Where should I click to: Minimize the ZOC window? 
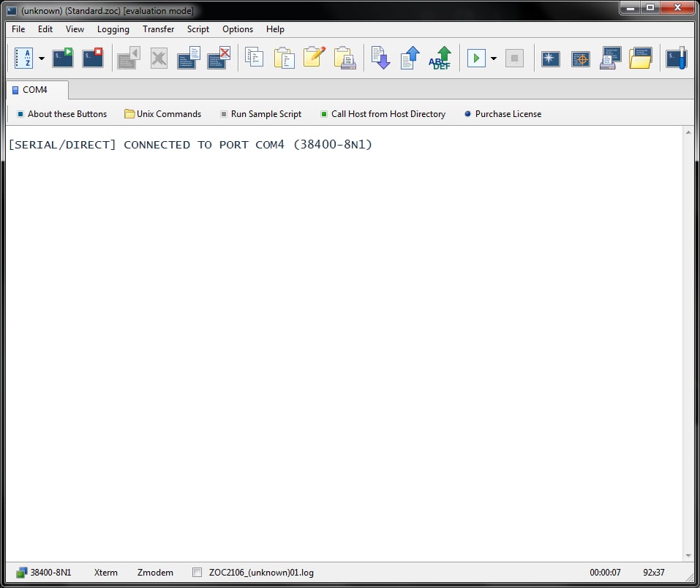[x=631, y=7]
